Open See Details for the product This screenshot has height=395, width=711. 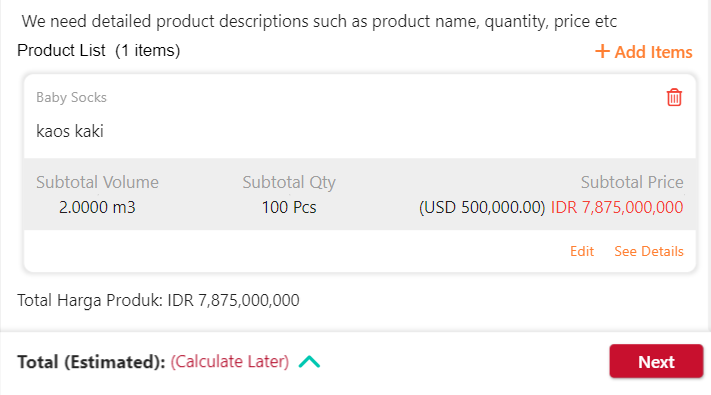tap(648, 251)
